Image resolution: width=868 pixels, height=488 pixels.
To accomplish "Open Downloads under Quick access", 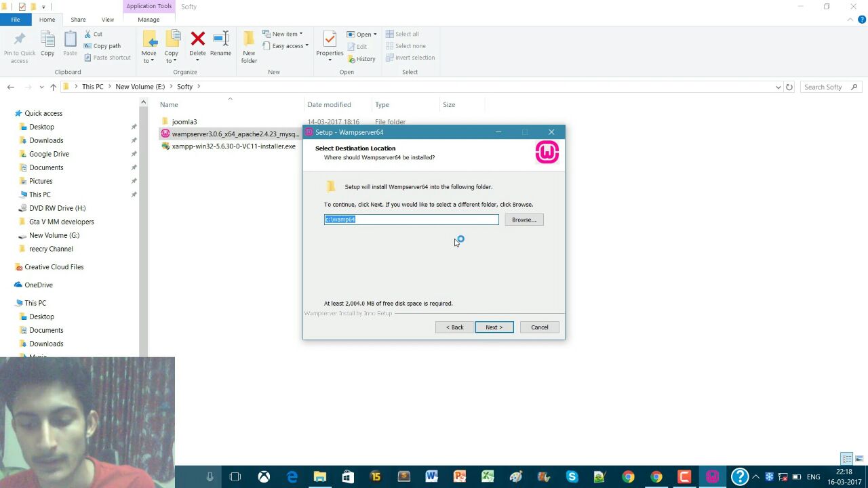I will (46, 140).
